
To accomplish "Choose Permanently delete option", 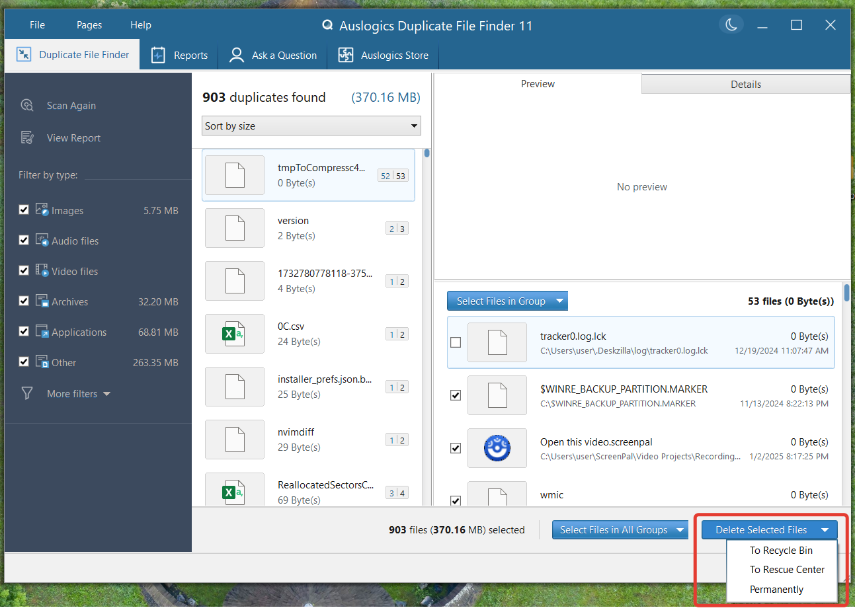I will pyautogui.click(x=782, y=590).
